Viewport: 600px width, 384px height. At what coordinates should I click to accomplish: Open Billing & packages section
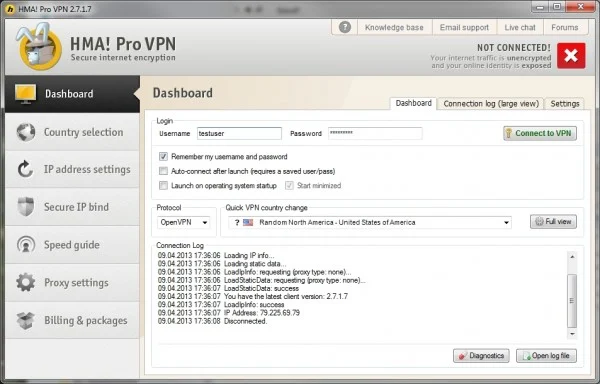(x=73, y=321)
